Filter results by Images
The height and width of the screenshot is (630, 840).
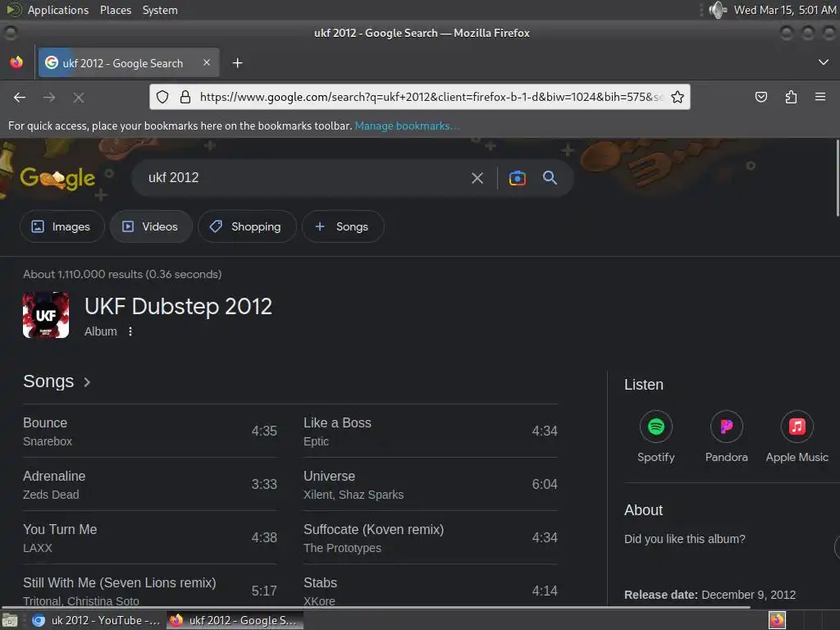pos(62,226)
